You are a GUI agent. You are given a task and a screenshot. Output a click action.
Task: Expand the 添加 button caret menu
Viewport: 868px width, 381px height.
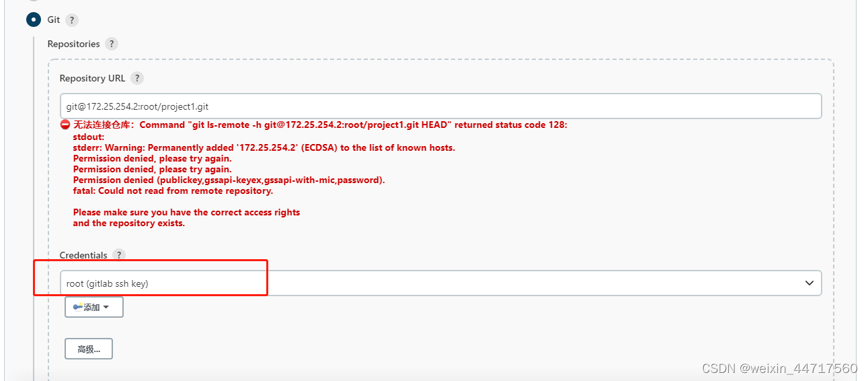coord(106,307)
